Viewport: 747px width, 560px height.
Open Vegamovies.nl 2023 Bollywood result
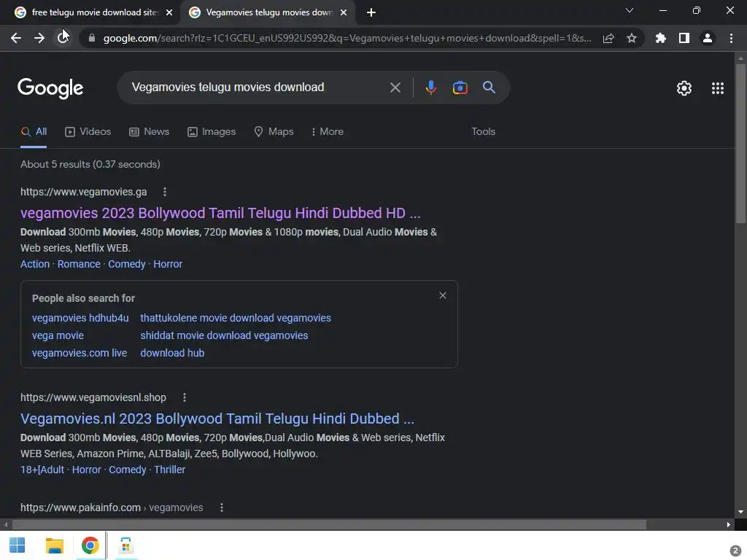(217, 419)
